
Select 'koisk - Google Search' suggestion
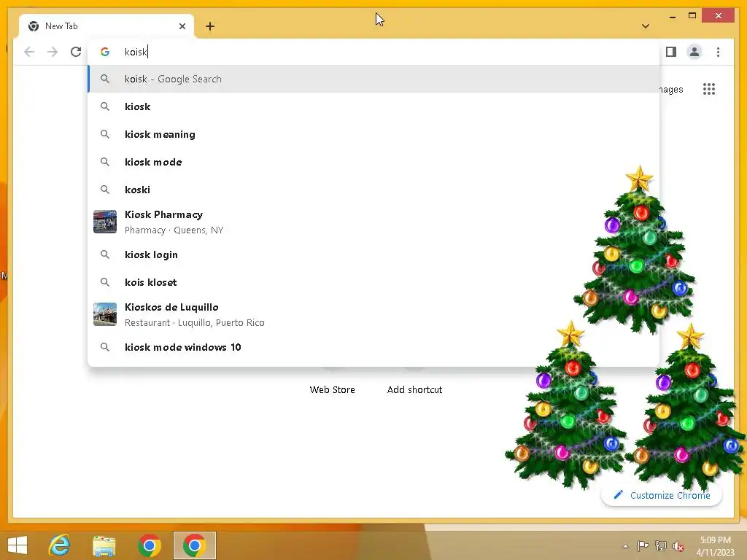tap(373, 79)
